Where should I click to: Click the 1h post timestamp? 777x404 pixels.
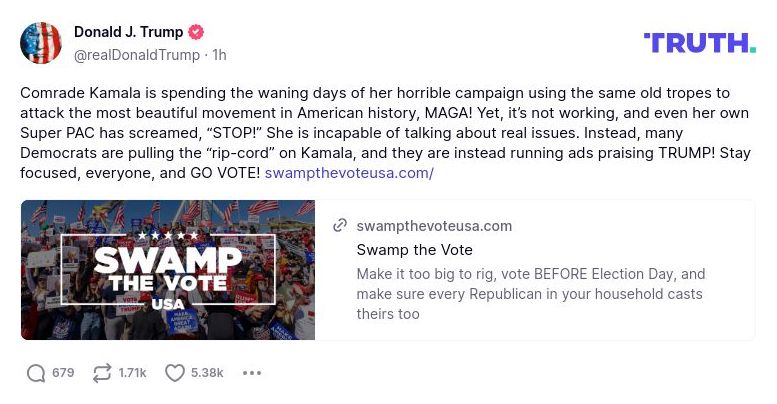pos(218,55)
